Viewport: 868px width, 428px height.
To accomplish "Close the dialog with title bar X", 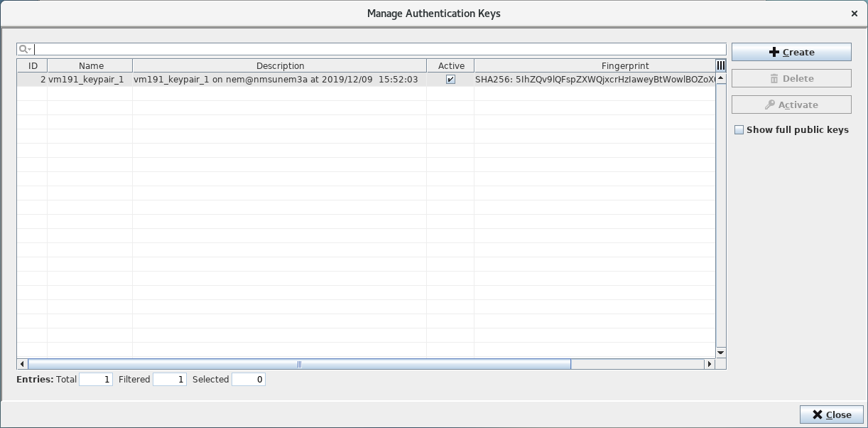I will point(854,14).
